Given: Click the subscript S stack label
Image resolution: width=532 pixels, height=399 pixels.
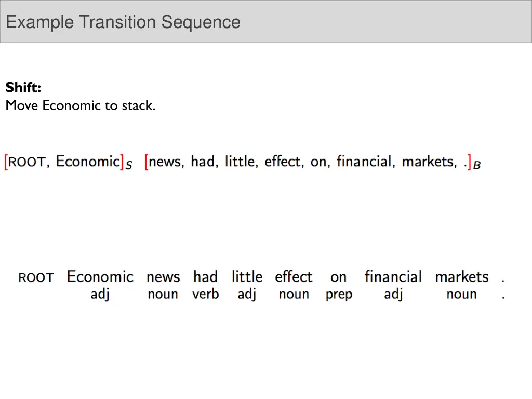Looking at the screenshot, I should (129, 166).
